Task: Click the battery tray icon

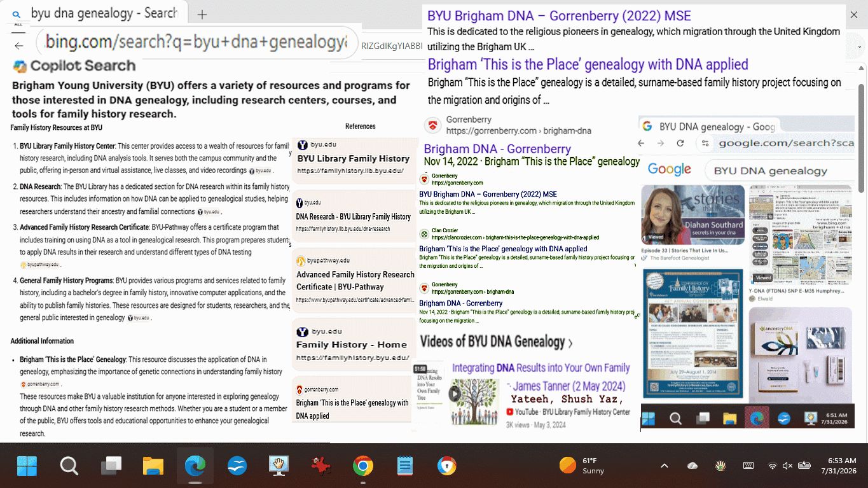Action: 804,466
